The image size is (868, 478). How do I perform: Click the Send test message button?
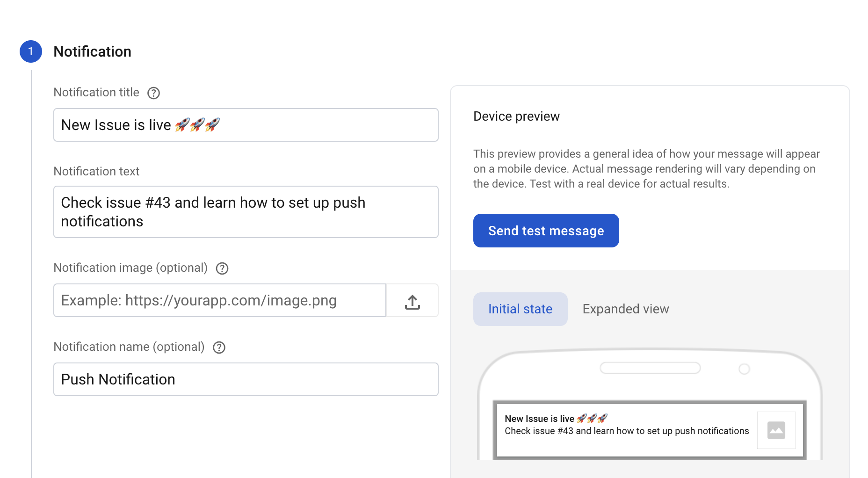pos(546,231)
